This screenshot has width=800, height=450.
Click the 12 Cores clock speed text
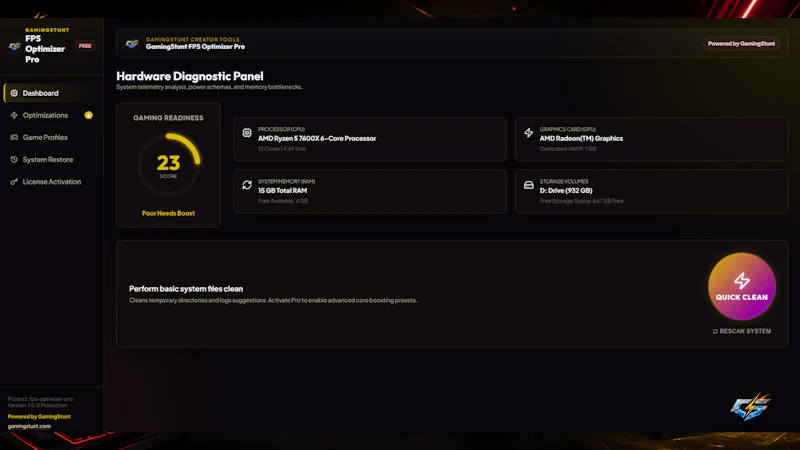(282, 149)
